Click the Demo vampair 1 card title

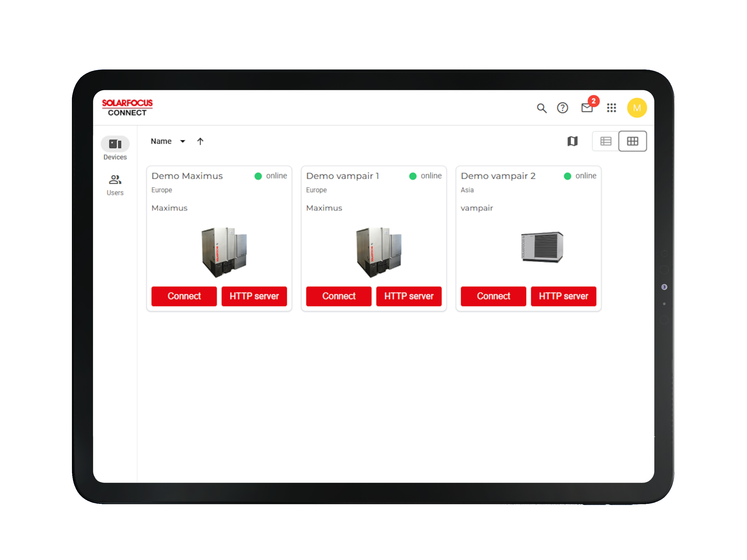pos(342,176)
